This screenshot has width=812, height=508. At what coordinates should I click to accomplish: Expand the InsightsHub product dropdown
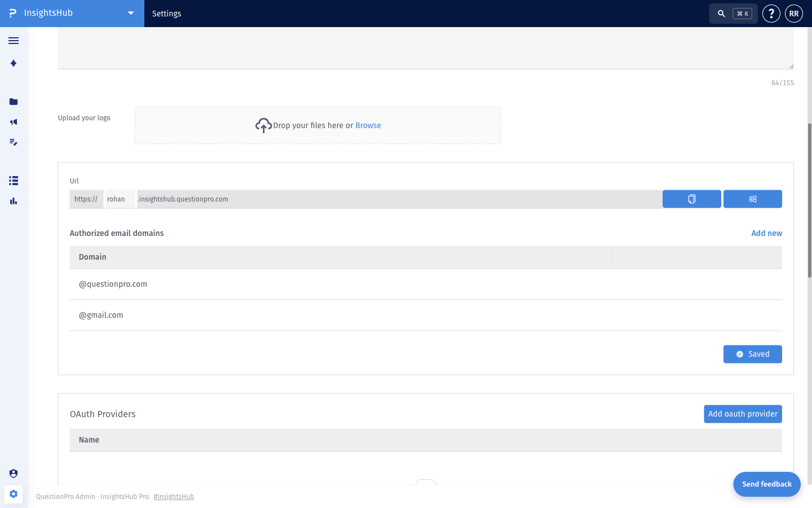coord(131,14)
